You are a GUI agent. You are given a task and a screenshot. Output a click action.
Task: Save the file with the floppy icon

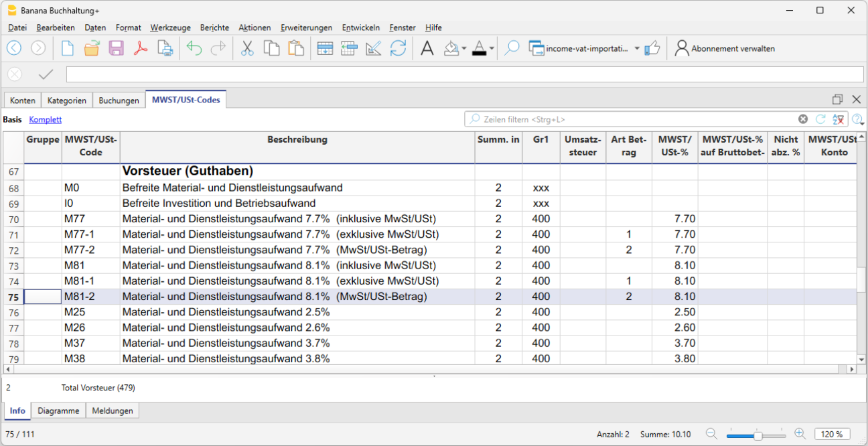click(x=116, y=48)
